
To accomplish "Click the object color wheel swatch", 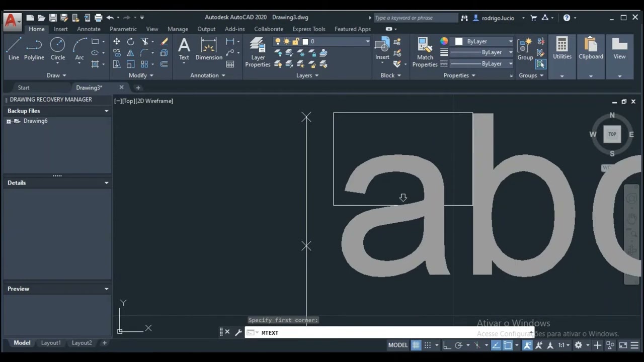I will coord(444,41).
